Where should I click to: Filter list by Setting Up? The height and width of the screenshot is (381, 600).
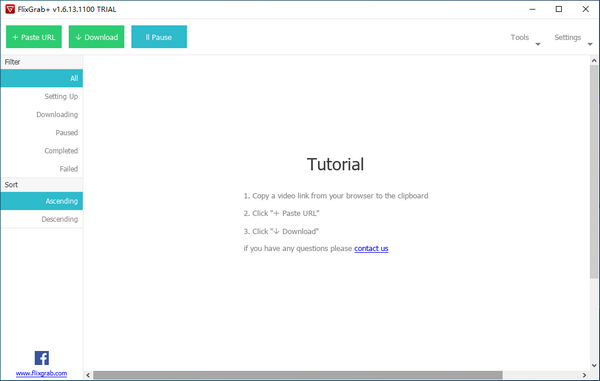(42, 96)
